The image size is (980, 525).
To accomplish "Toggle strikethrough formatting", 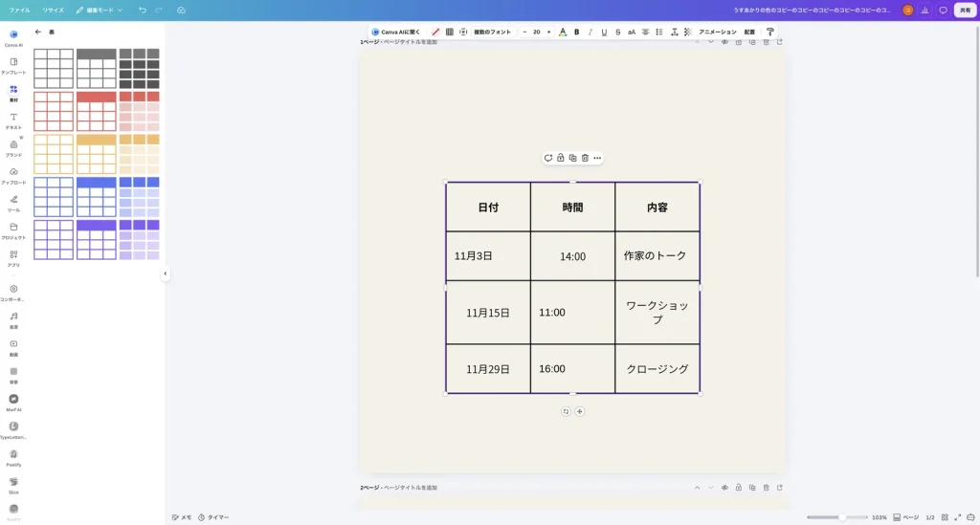I will 617,32.
